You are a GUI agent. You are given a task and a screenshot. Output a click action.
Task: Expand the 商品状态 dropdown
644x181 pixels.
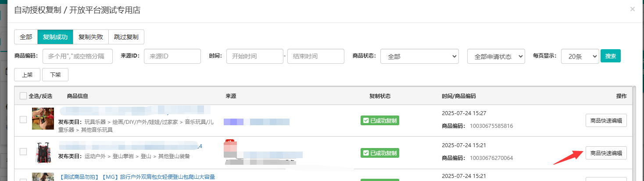(x=419, y=56)
